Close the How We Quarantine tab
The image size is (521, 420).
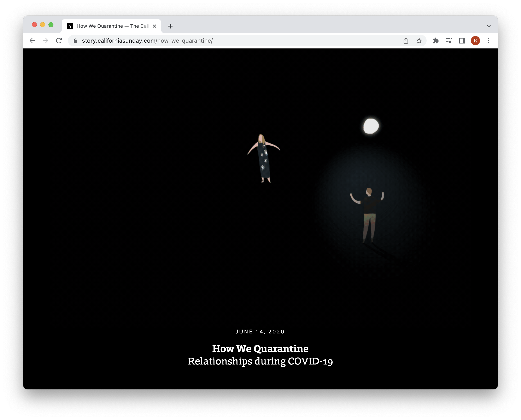pyautogui.click(x=154, y=26)
